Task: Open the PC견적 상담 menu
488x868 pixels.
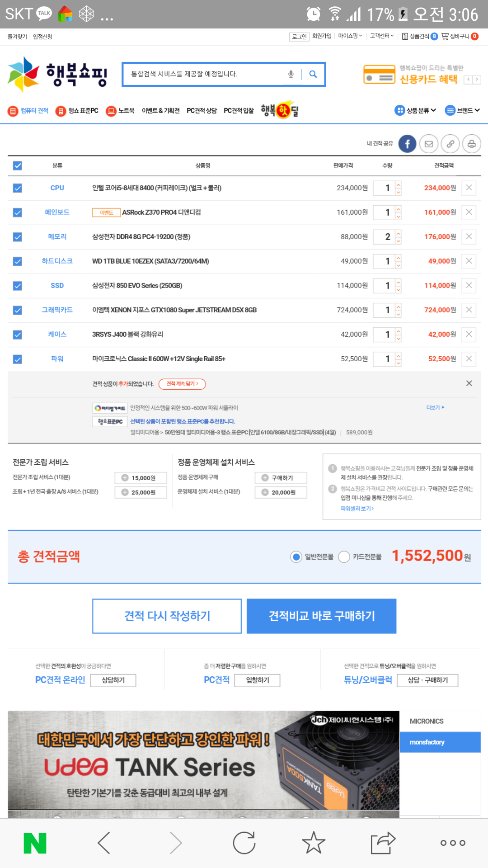Action: (x=202, y=111)
